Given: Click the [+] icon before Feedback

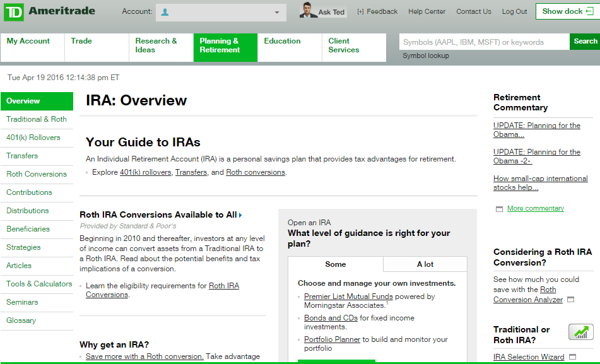Looking at the screenshot, I should point(360,12).
